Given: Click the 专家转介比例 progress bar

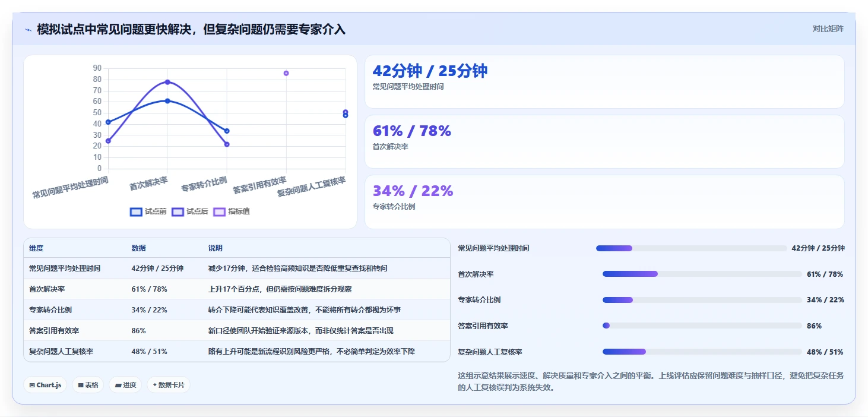Looking at the screenshot, I should (x=702, y=300).
